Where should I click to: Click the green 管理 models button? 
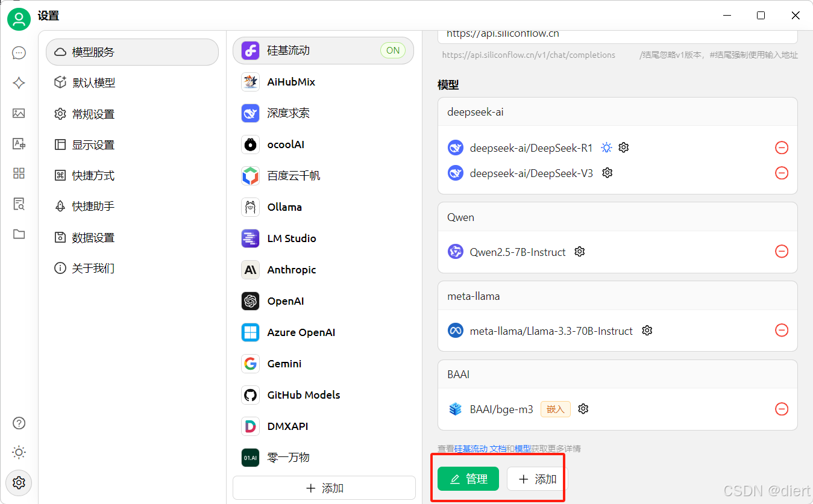(468, 479)
